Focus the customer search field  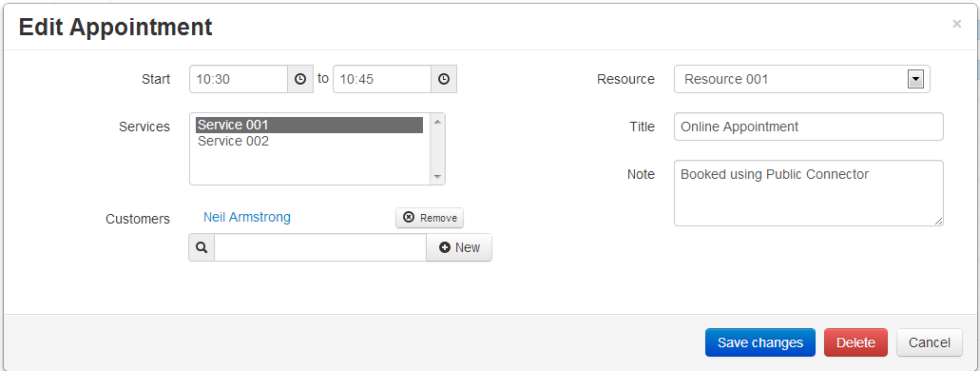pos(320,247)
